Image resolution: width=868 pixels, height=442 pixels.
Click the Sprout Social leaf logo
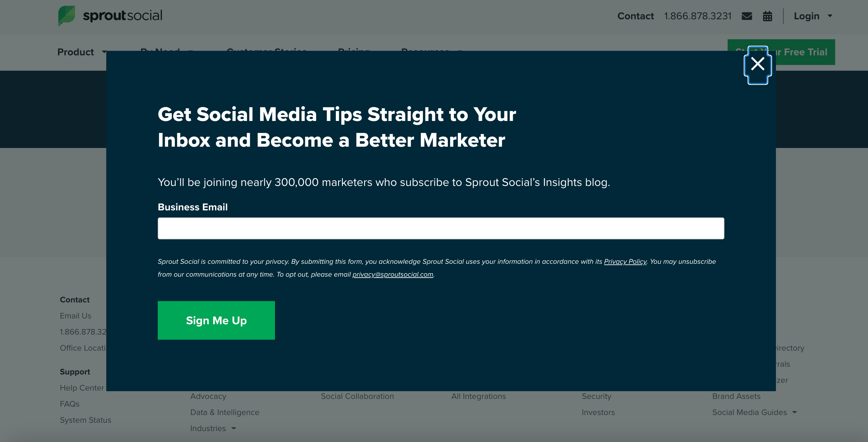67,15
